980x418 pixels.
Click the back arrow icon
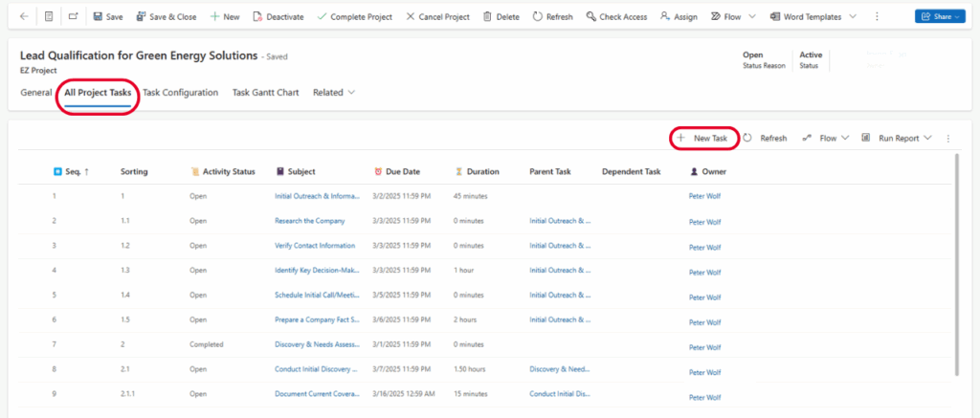click(23, 16)
